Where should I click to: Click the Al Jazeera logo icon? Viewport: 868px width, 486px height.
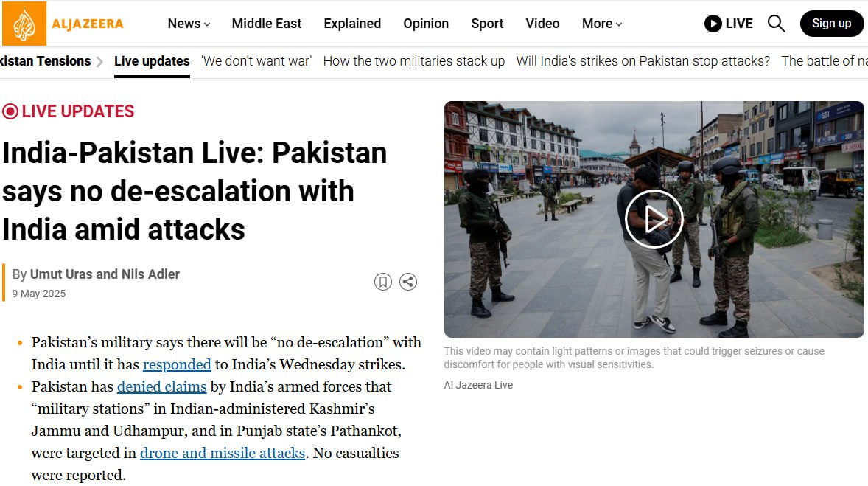click(24, 24)
